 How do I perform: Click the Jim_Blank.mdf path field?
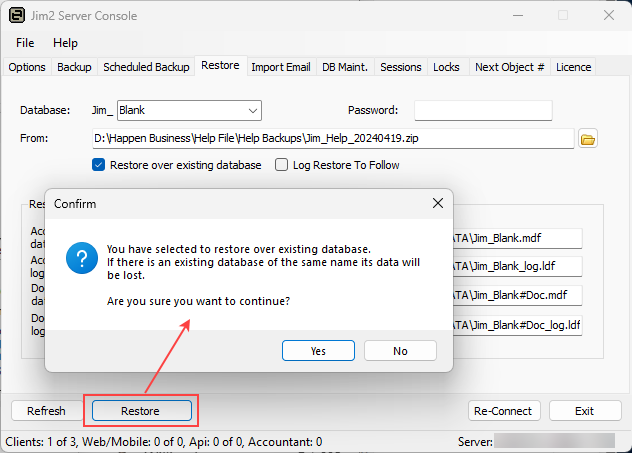click(518, 238)
